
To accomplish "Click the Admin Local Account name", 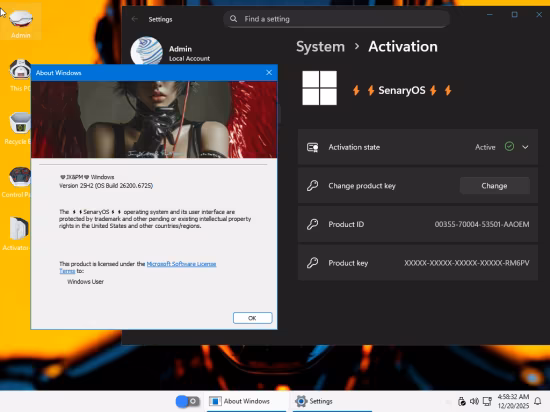I will (189, 53).
